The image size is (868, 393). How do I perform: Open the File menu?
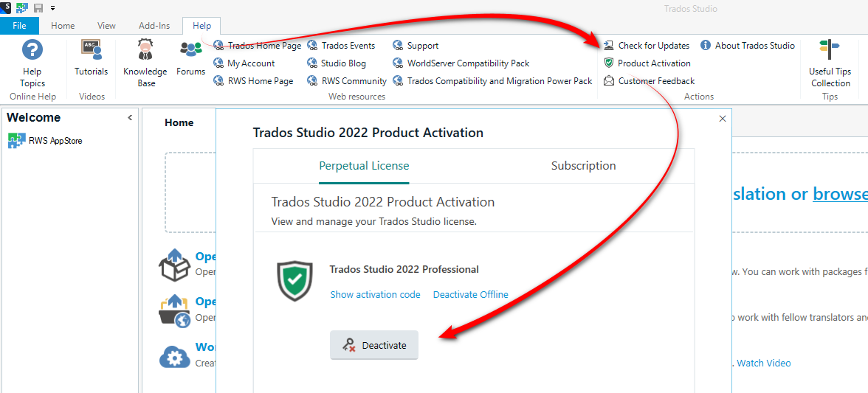tap(19, 25)
